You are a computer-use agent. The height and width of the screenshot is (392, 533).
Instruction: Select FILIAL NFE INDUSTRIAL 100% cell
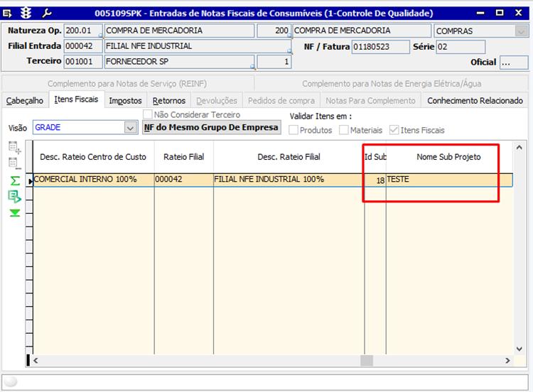click(289, 180)
